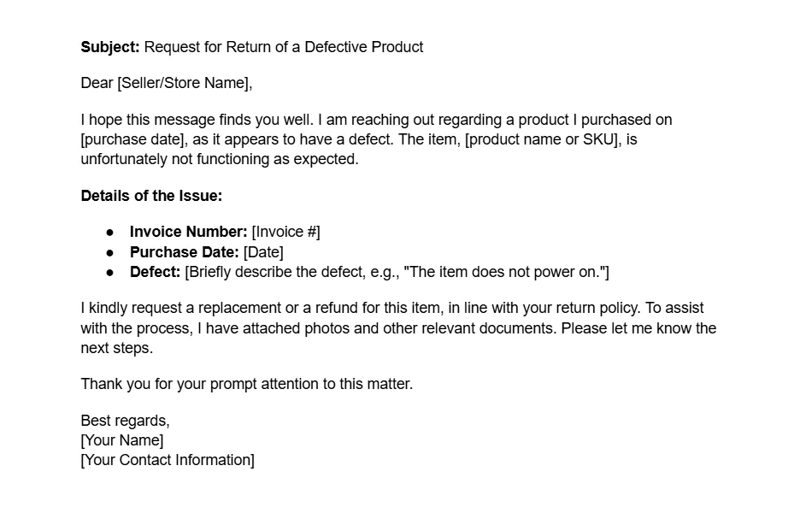The width and height of the screenshot is (812, 513).
Task: Click the Details of the Issue heading
Action: pyautogui.click(x=151, y=196)
